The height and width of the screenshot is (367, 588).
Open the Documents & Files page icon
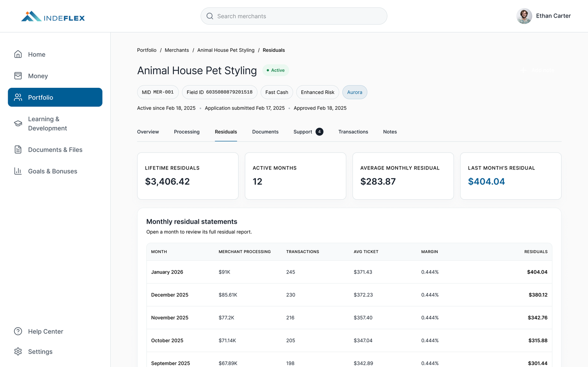(x=18, y=149)
